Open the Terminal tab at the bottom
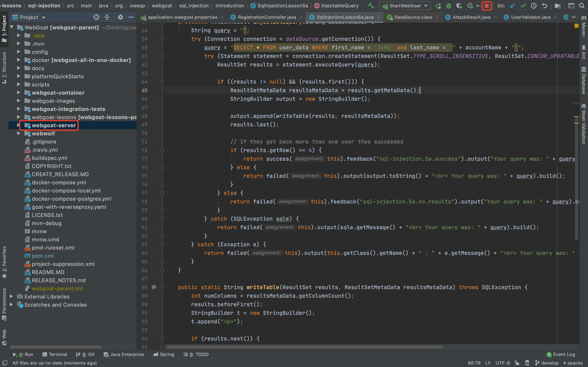588x367 pixels. point(55,354)
